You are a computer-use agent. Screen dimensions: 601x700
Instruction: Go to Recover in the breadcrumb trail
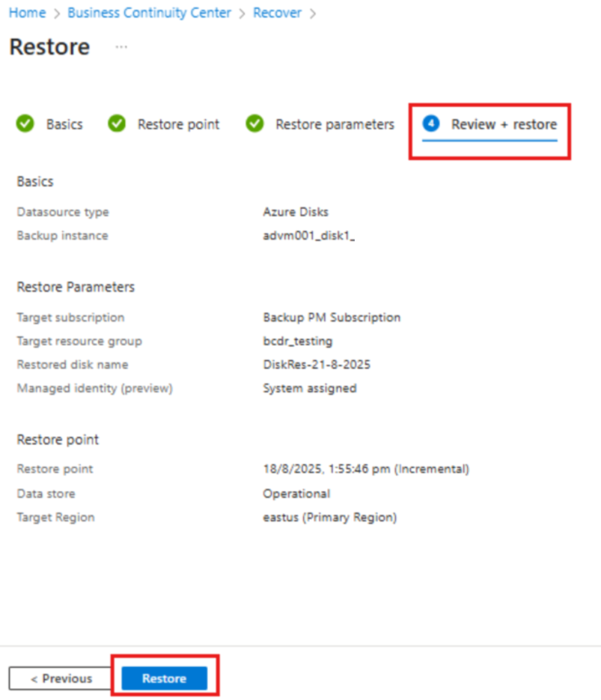coord(277,13)
